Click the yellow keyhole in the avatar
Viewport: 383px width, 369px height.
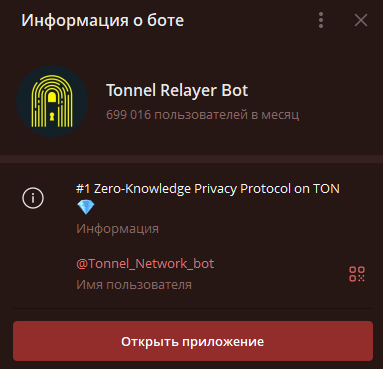(52, 116)
